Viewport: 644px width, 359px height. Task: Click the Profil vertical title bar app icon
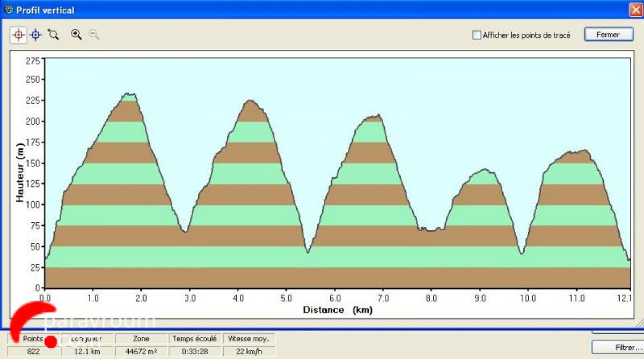[8, 10]
